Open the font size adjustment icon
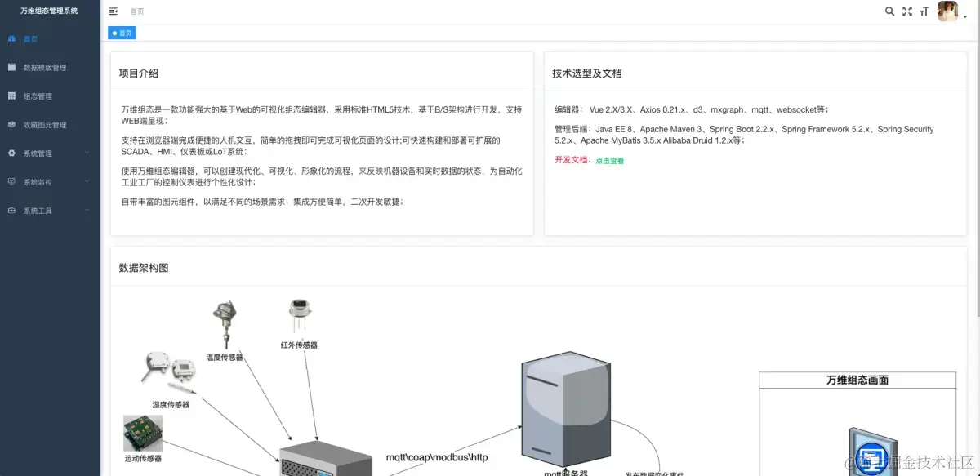Image resolution: width=980 pixels, height=476 pixels. (924, 11)
